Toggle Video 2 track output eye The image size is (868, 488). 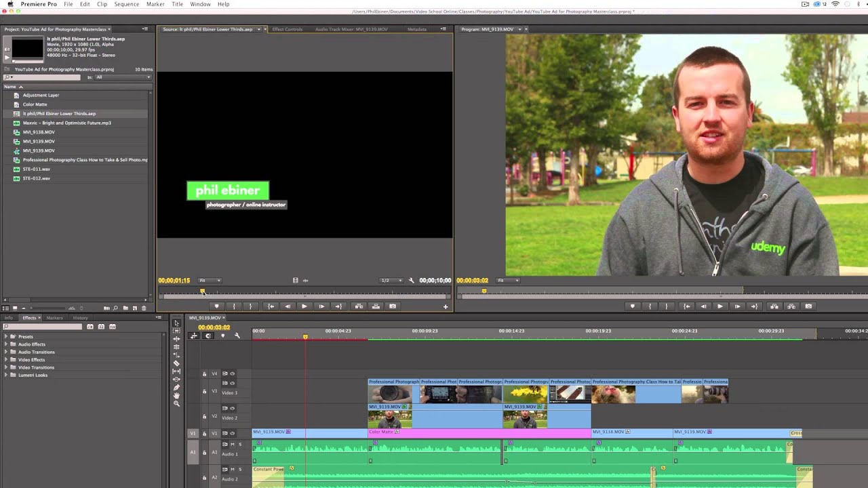point(233,408)
